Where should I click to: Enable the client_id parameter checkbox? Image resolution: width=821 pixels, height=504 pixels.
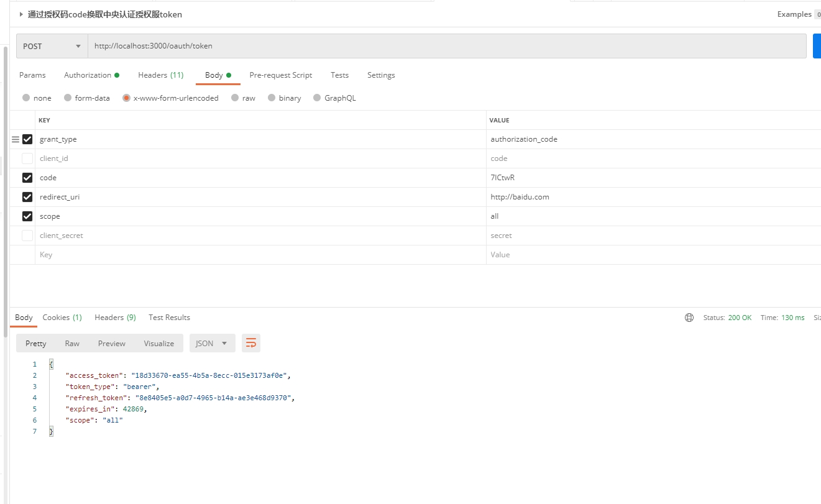tap(27, 158)
